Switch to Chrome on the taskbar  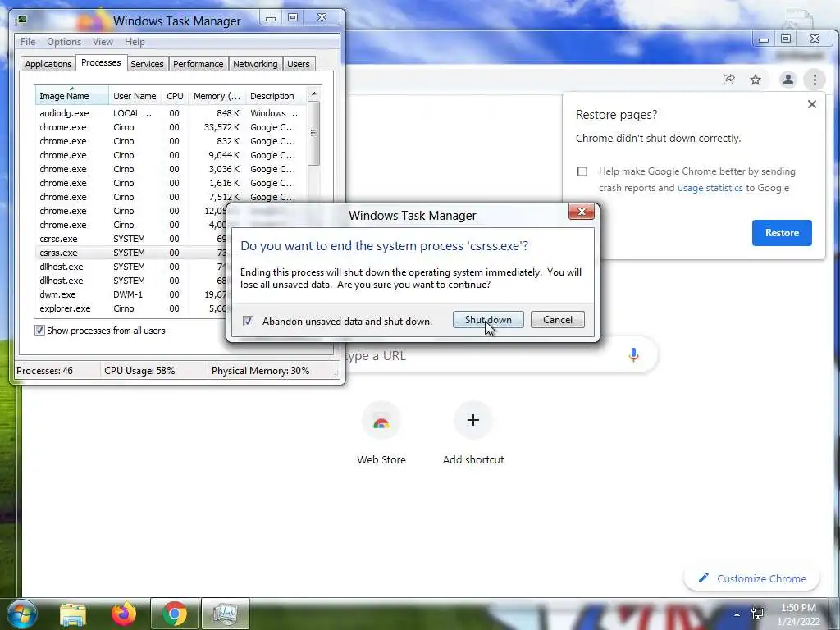175,614
